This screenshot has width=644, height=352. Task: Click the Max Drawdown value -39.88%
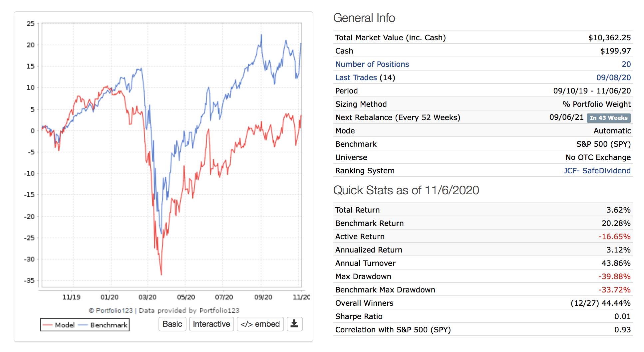pos(614,276)
